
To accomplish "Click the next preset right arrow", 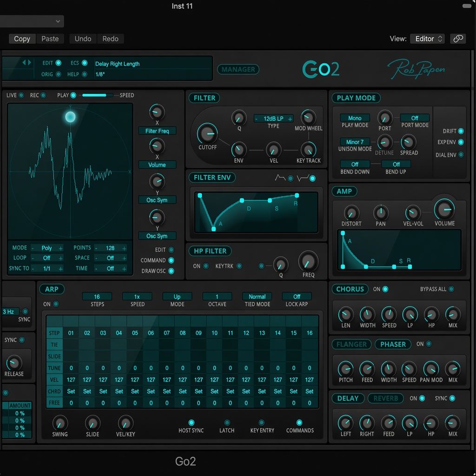I will coord(29,63).
